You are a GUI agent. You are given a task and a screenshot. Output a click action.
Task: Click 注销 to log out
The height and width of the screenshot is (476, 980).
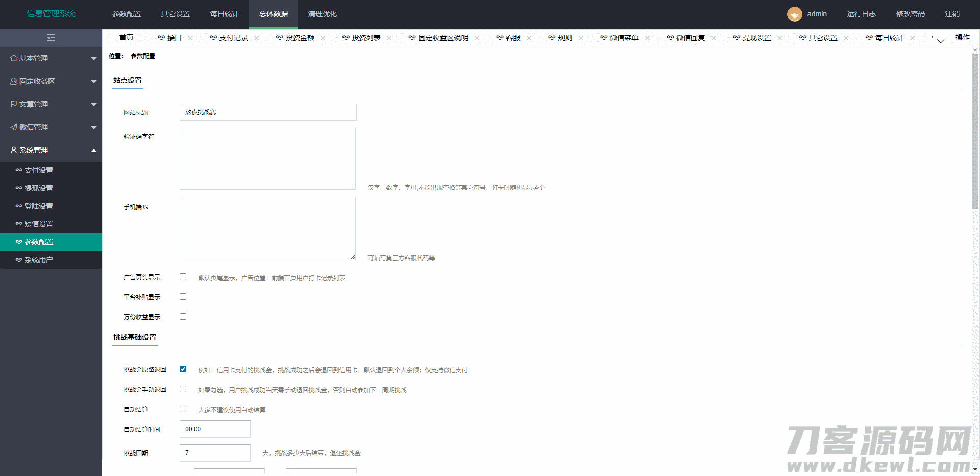tap(952, 14)
